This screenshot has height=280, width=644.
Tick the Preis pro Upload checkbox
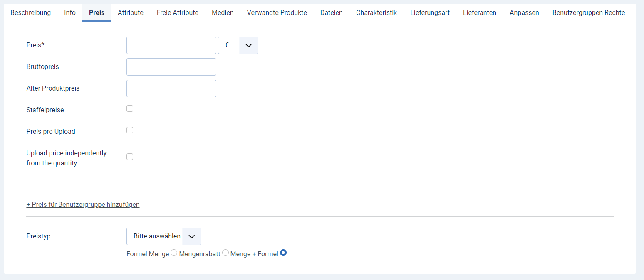tap(130, 130)
